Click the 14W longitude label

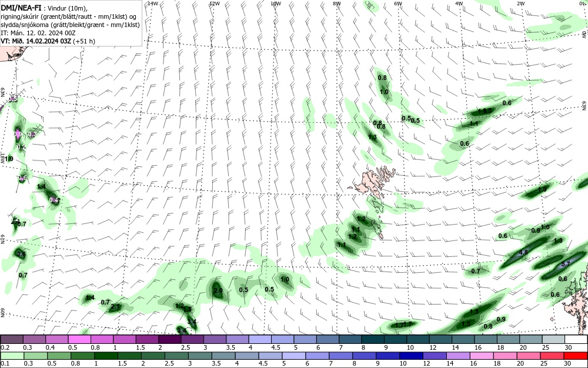(x=153, y=4)
